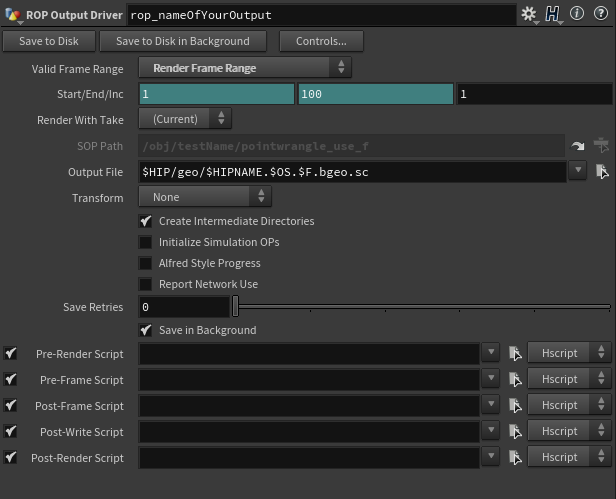
Task: Click the Transform parameter label
Action: coord(98,198)
